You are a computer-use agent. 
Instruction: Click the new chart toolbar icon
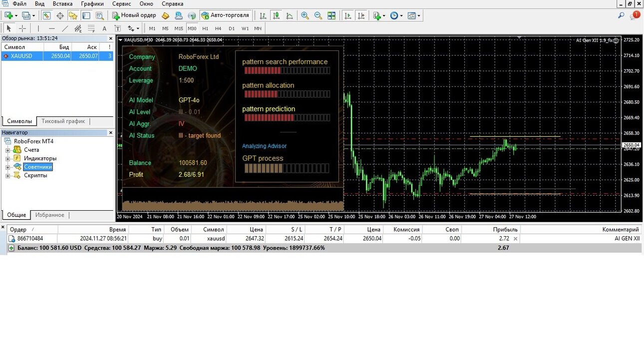pos(8,15)
